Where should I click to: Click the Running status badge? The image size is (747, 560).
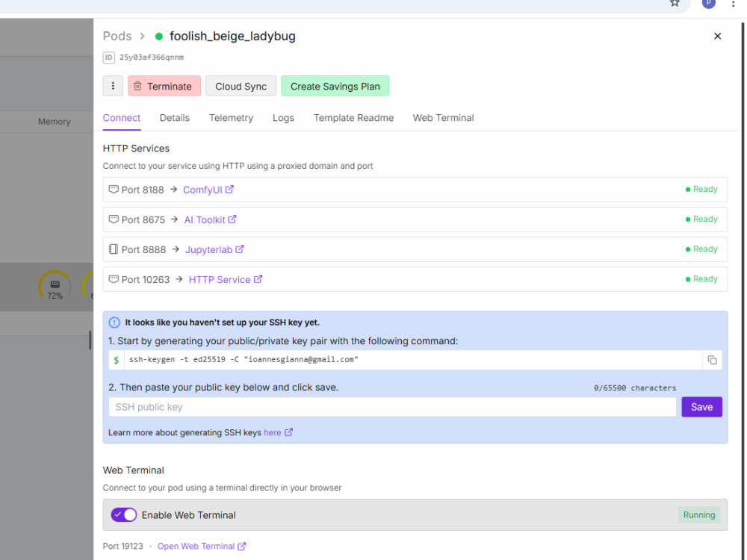[x=699, y=514]
